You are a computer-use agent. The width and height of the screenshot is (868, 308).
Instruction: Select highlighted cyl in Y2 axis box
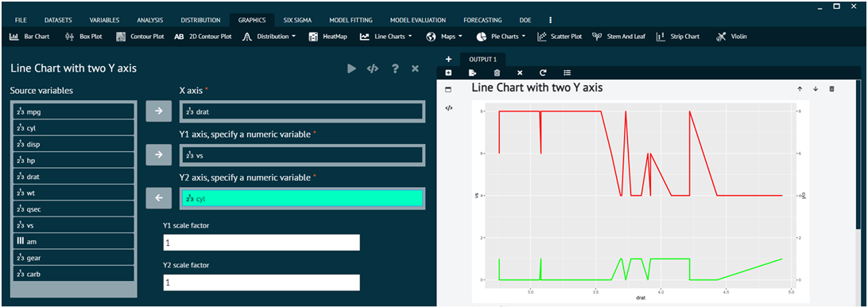pos(302,198)
